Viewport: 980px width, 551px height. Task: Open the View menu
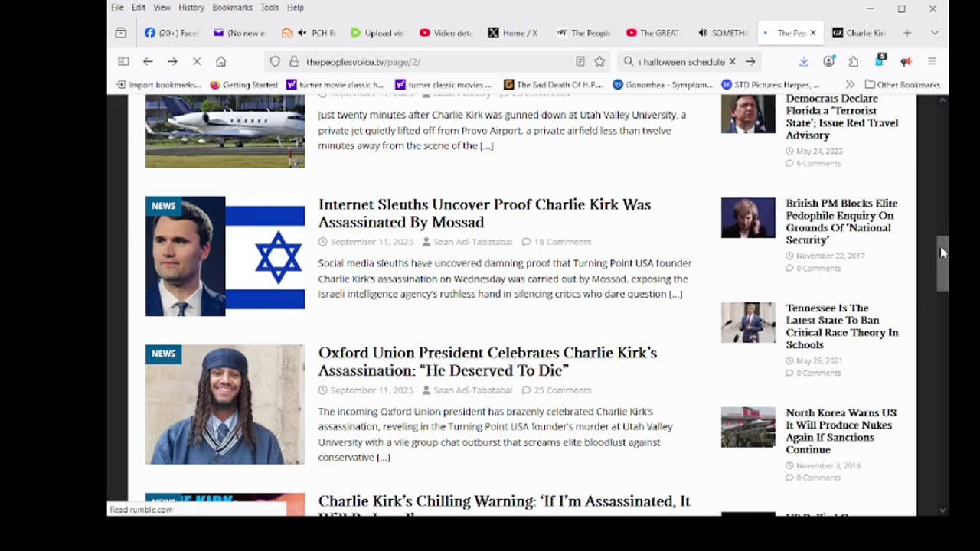162,8
